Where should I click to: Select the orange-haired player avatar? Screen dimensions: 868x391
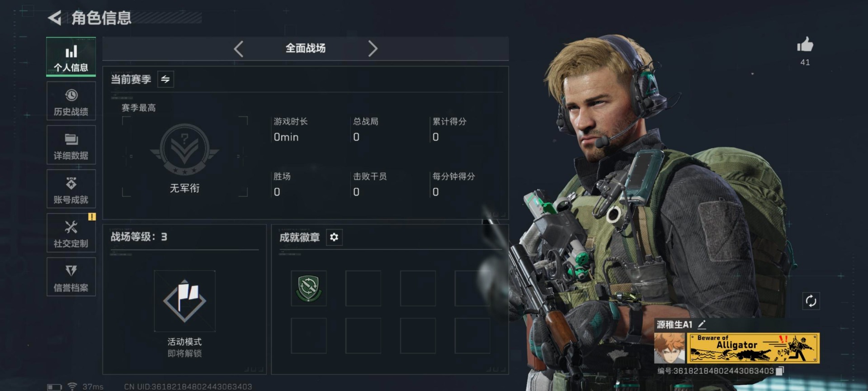[670, 348]
